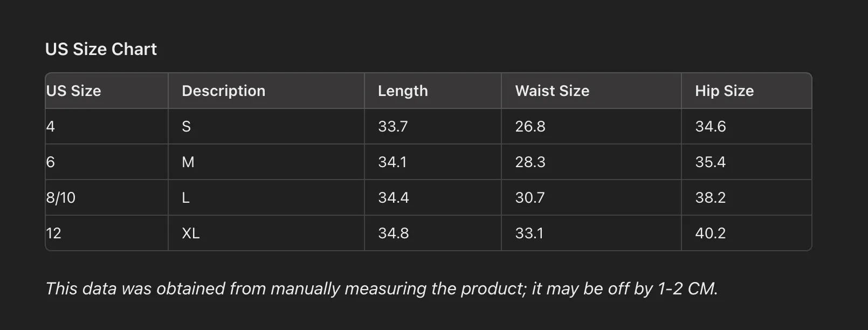Click the Waist Size column header
Viewport: 868px width, 330px height.
(591, 91)
